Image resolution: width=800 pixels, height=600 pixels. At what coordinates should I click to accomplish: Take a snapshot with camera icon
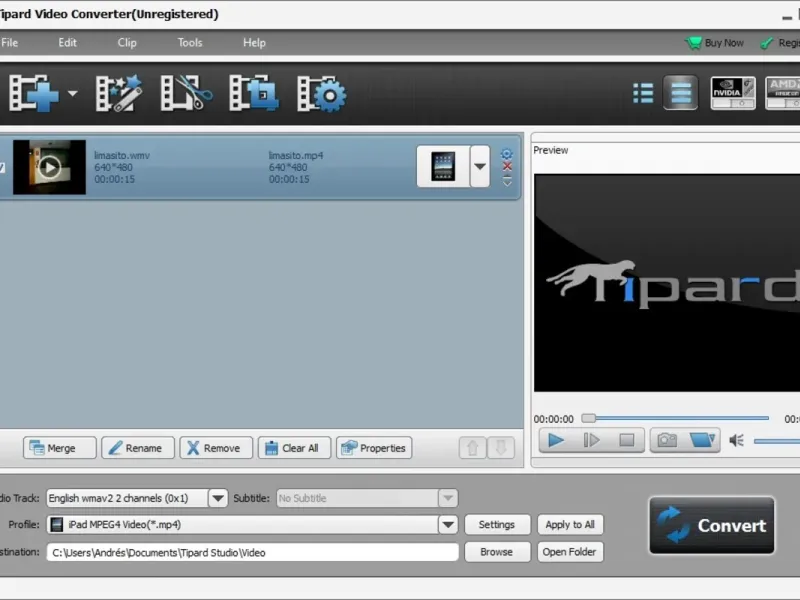tap(667, 440)
